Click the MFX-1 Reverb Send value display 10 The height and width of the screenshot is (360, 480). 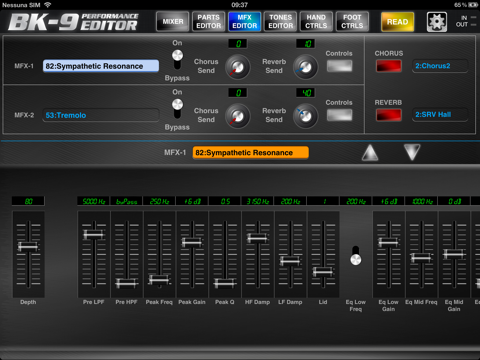[306, 44]
